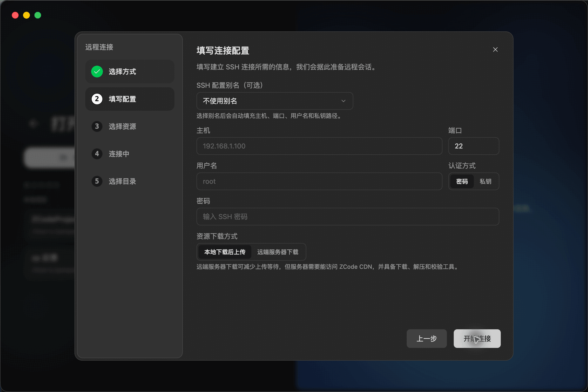The image size is (588, 392).
Task: Open the 连接中 step
Action: click(130, 154)
